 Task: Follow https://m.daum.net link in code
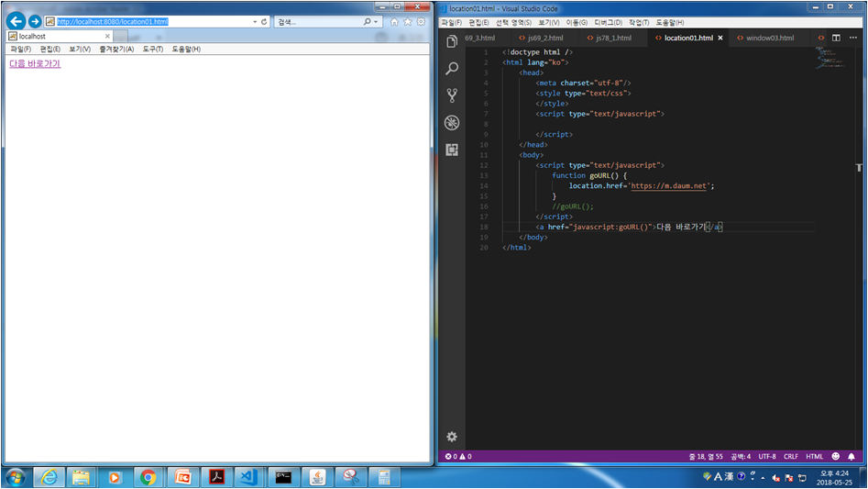click(x=669, y=186)
